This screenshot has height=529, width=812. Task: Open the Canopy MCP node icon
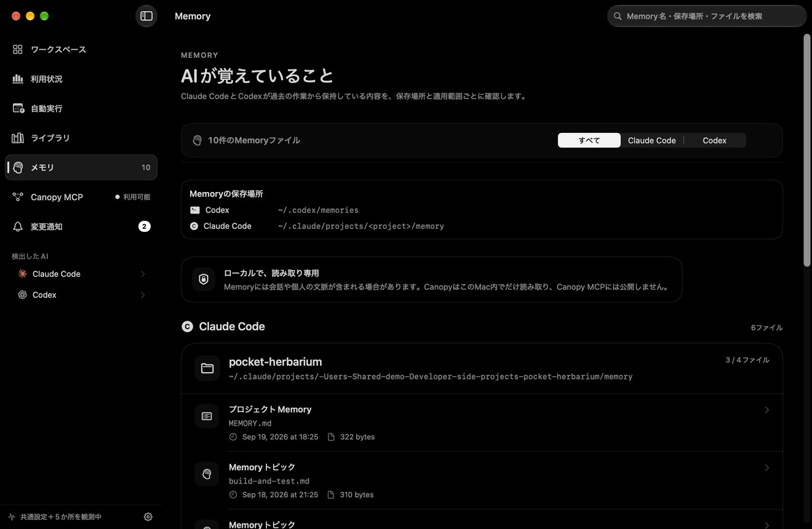18,197
